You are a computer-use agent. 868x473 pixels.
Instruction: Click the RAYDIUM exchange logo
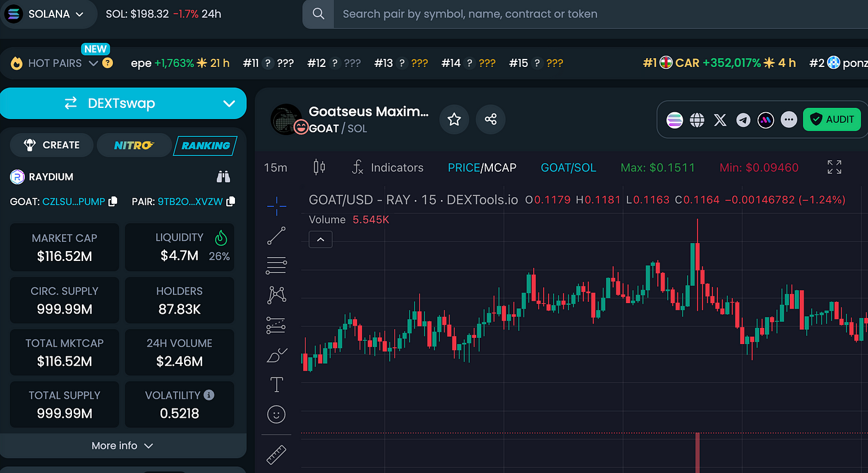click(x=17, y=177)
